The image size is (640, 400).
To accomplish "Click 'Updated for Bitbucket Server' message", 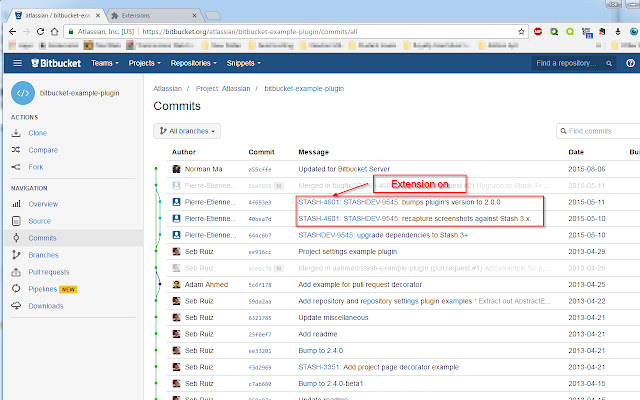I will [x=344, y=169].
